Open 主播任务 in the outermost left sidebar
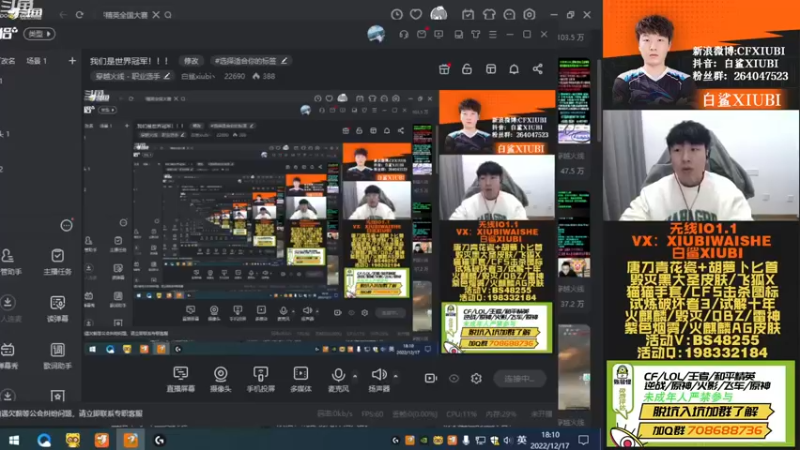This screenshot has height=450, width=800. click(x=58, y=262)
